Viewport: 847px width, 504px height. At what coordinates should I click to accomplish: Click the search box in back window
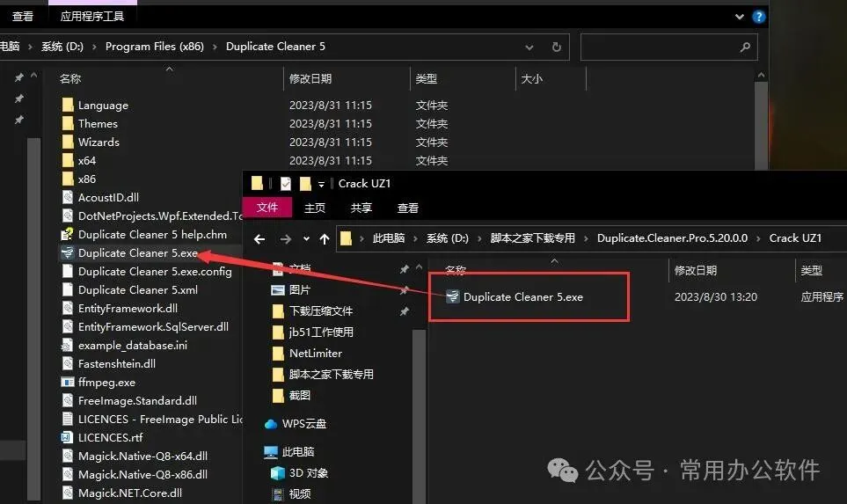point(668,47)
